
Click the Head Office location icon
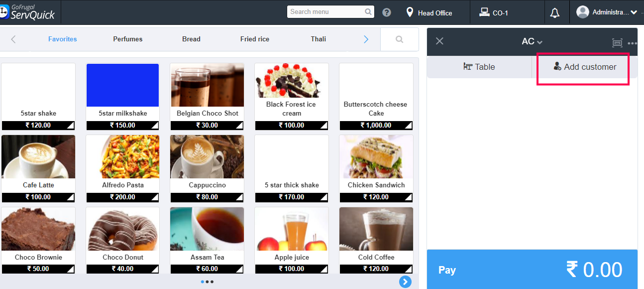(x=410, y=12)
